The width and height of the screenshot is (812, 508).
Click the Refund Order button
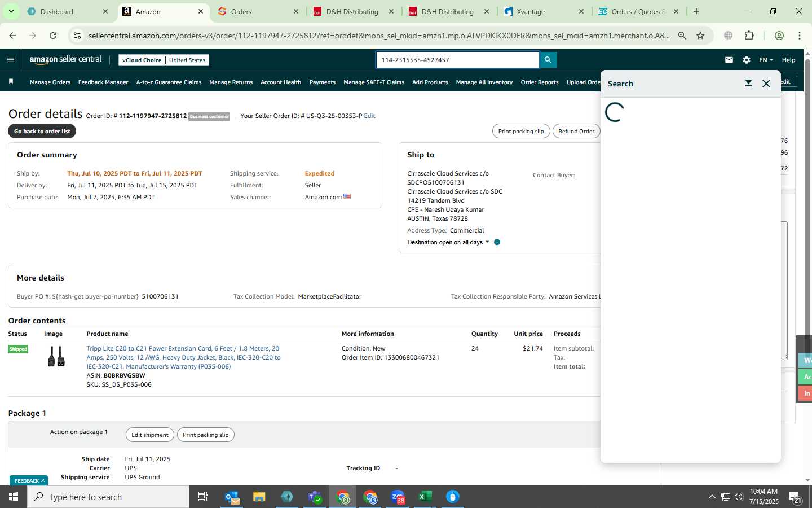click(576, 131)
